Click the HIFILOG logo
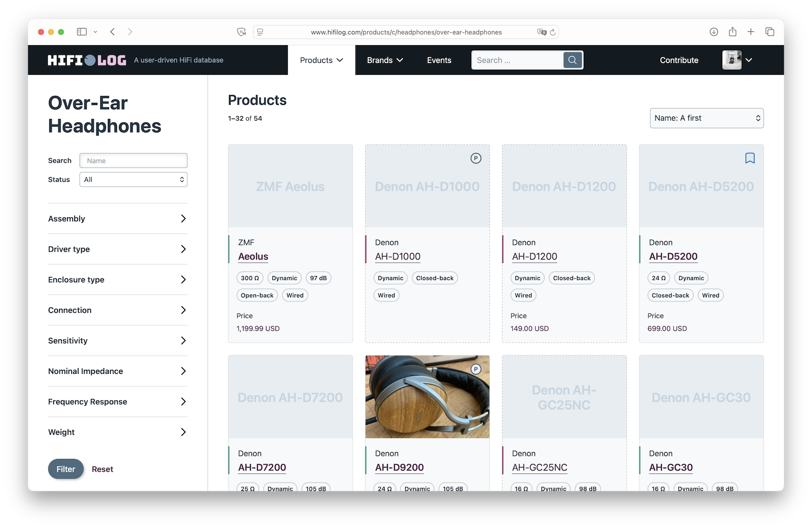812x528 pixels. (x=87, y=60)
